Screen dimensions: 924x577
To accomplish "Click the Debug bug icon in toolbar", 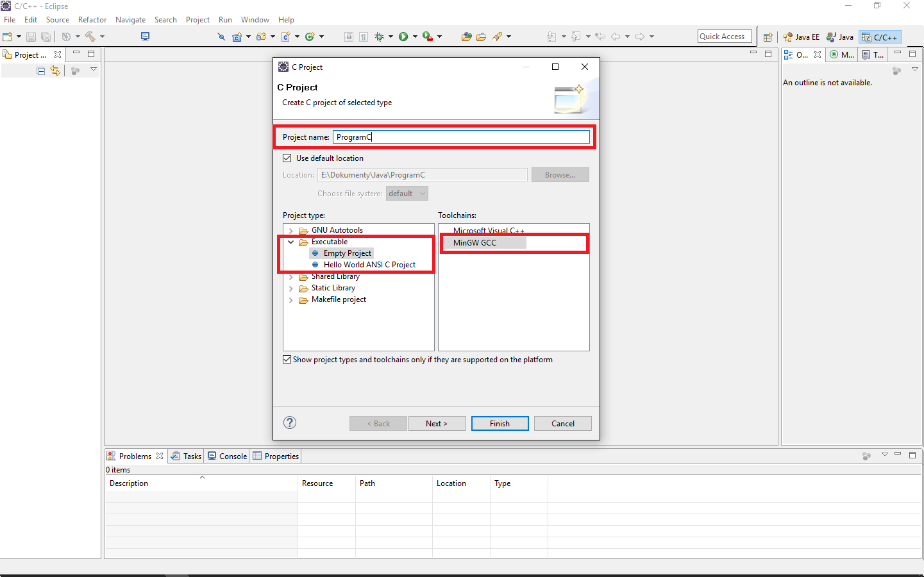I will (379, 37).
